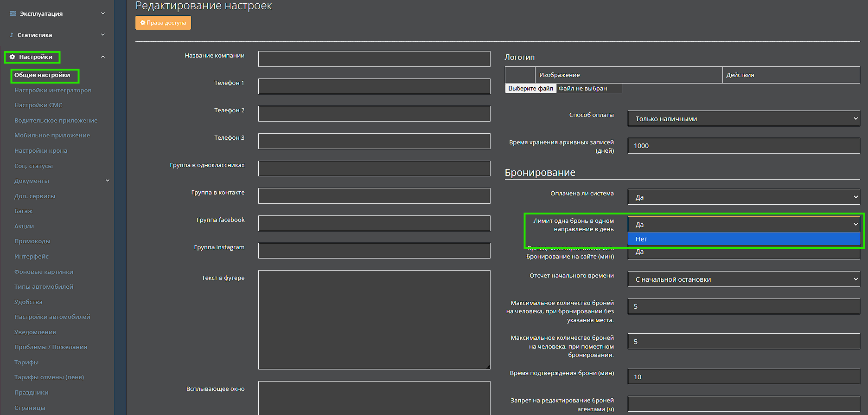
Task: Click the Выберите файл upload button
Action: pyautogui.click(x=530, y=88)
